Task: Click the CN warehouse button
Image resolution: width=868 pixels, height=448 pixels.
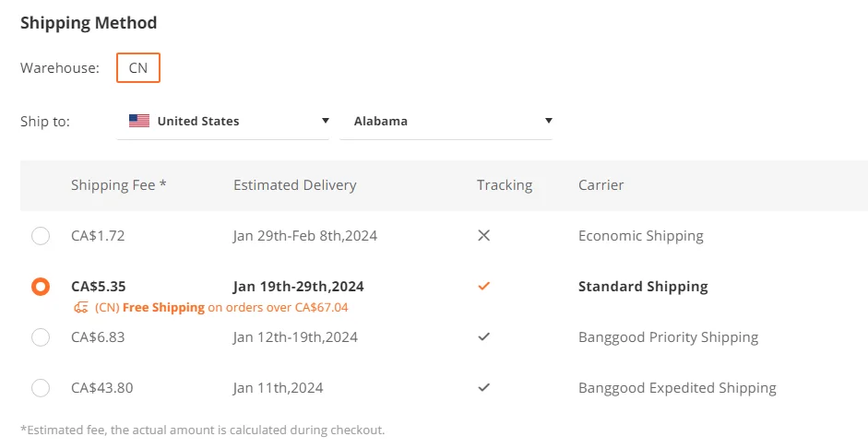Action: pyautogui.click(x=138, y=68)
